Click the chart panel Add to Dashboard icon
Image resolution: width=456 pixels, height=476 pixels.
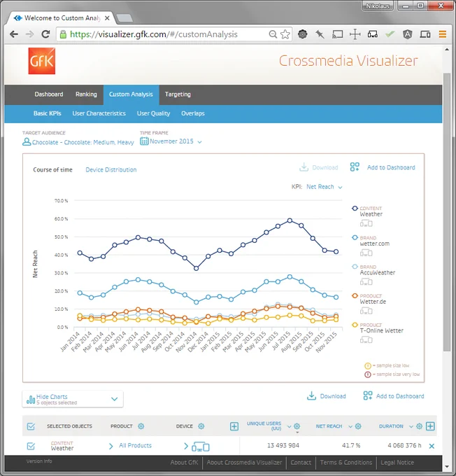[355, 167]
